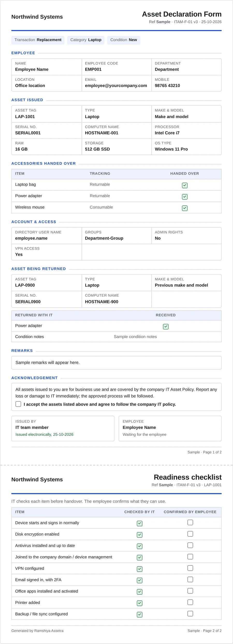Click the groups value Department-Group
Image resolution: width=233 pixels, height=644 pixels.
coord(104,238)
